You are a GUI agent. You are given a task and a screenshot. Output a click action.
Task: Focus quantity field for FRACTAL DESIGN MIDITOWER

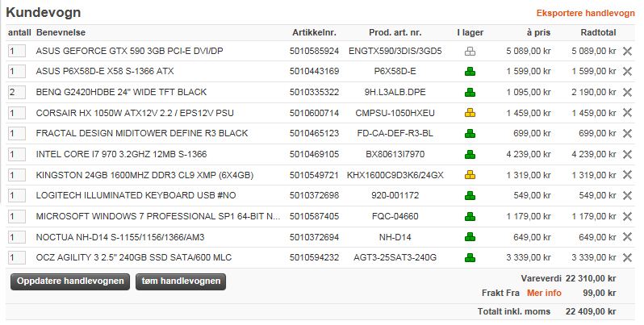coord(17,133)
